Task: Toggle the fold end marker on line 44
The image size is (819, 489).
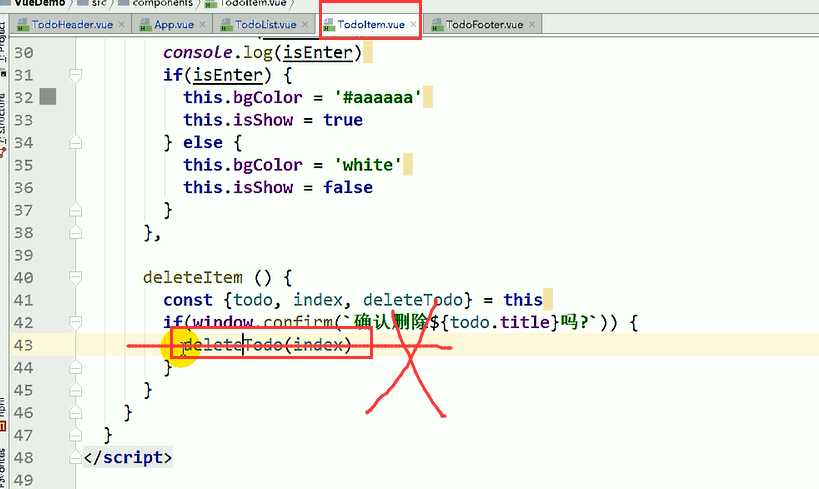Action: pos(75,368)
